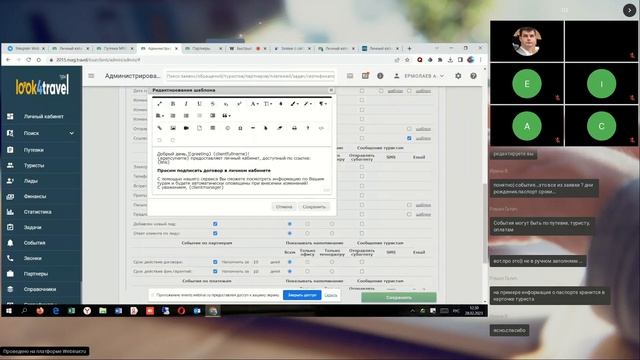
Task: Select Только офису radio for Ответ клиента по лиду
Action: click(307, 233)
